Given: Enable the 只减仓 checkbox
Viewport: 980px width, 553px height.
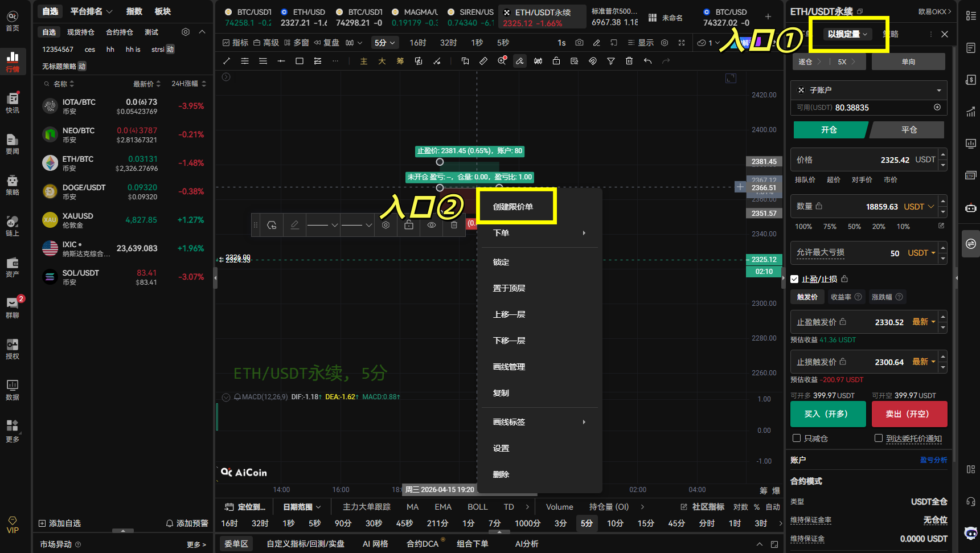Looking at the screenshot, I should [x=797, y=438].
